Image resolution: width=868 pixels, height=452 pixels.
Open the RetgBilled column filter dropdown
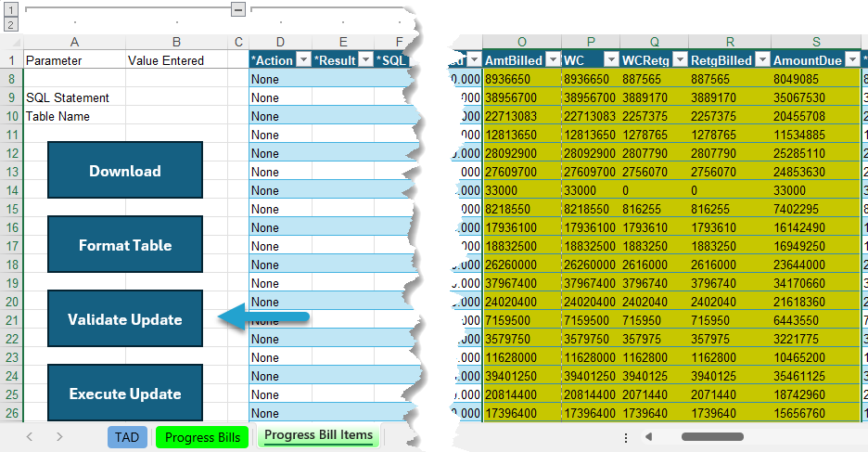click(762, 59)
